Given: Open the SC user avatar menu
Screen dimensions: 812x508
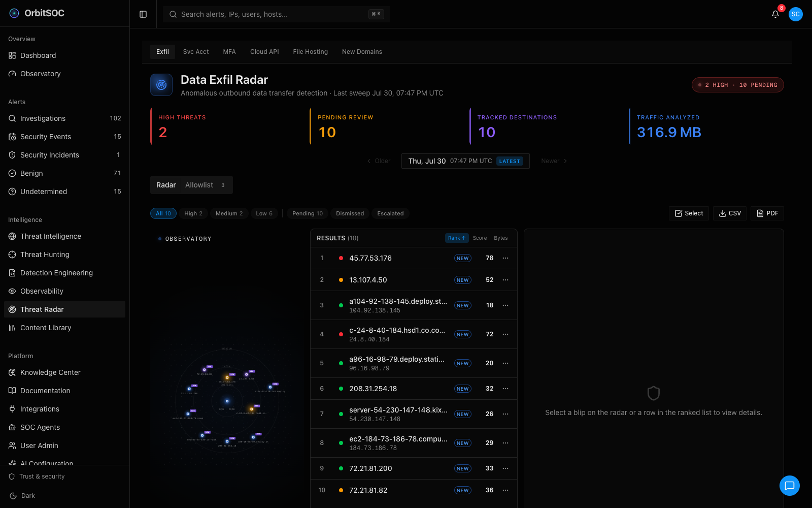Looking at the screenshot, I should pyautogui.click(x=796, y=14).
